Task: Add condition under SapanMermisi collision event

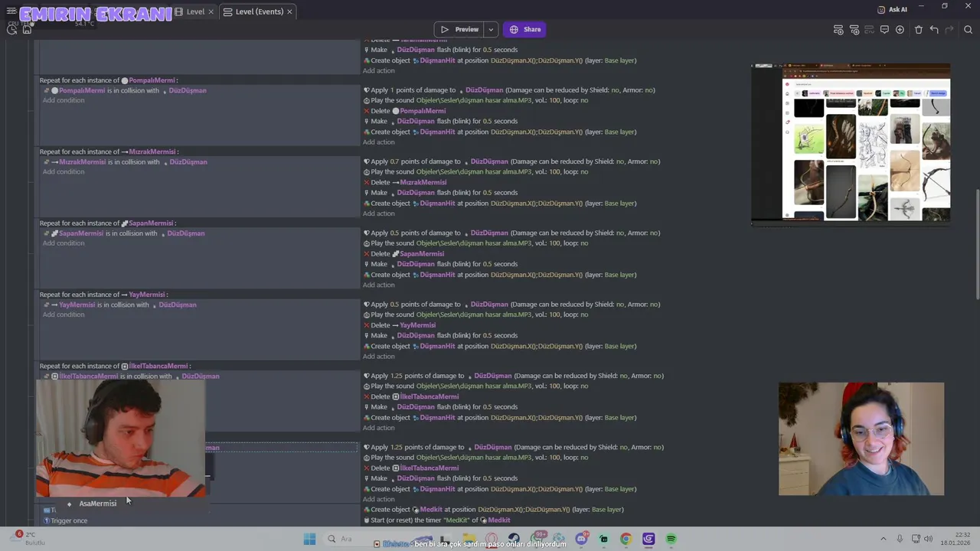Action: pos(64,243)
